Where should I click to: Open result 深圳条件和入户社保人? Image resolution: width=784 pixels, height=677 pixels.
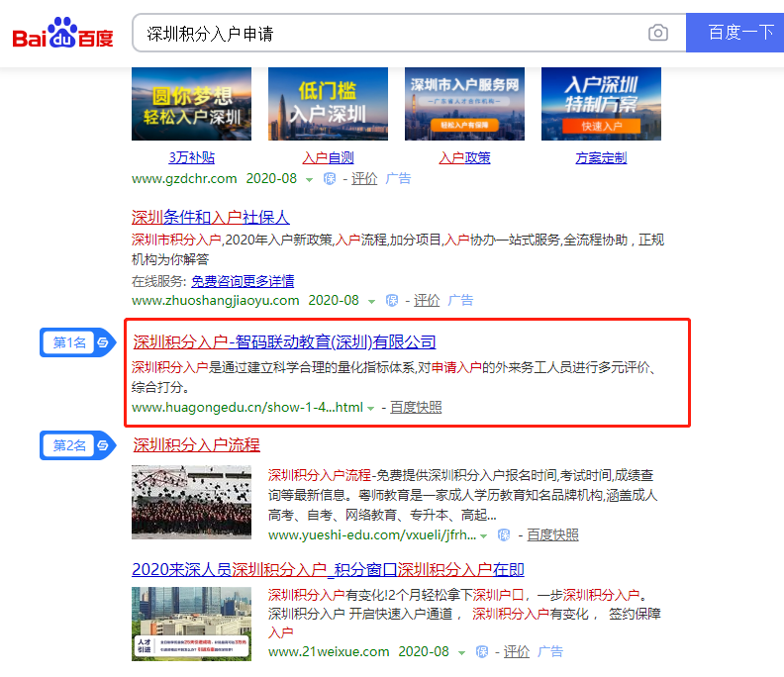(x=211, y=218)
